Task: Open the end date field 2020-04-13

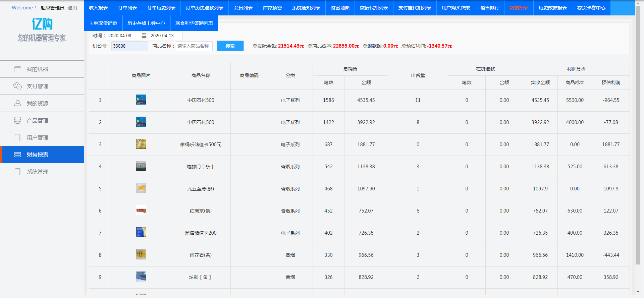Action: pyautogui.click(x=165, y=36)
